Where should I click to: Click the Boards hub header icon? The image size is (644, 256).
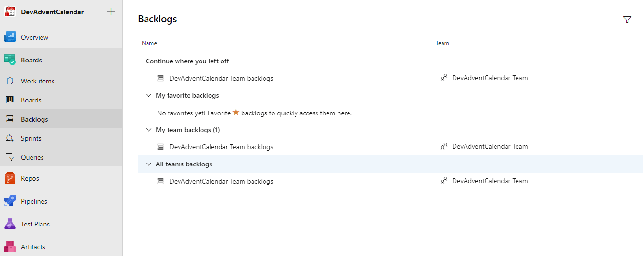[10, 60]
